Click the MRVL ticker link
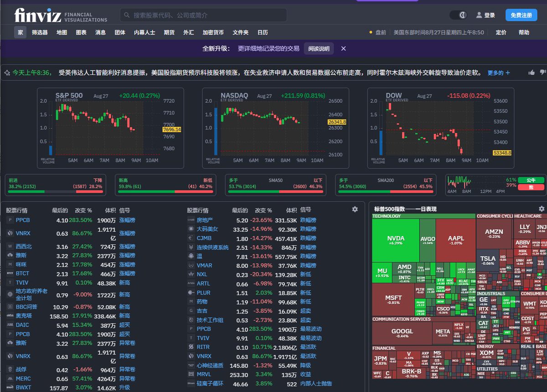 pos(204,374)
